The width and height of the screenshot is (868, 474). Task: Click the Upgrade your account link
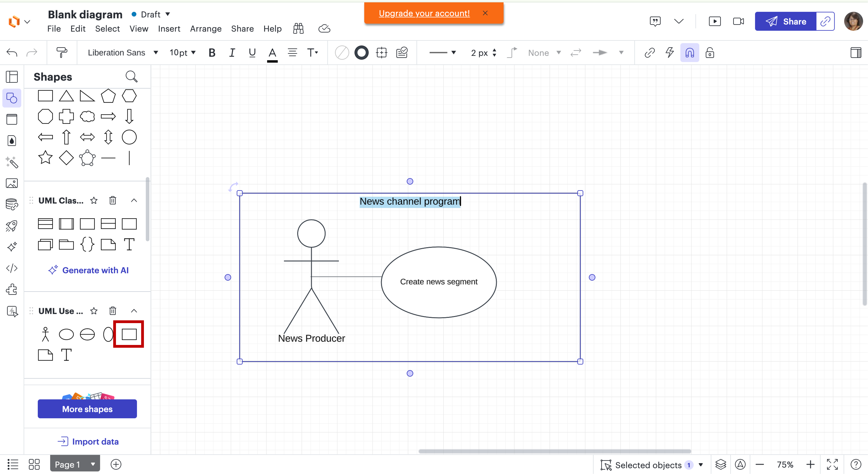pos(423,13)
